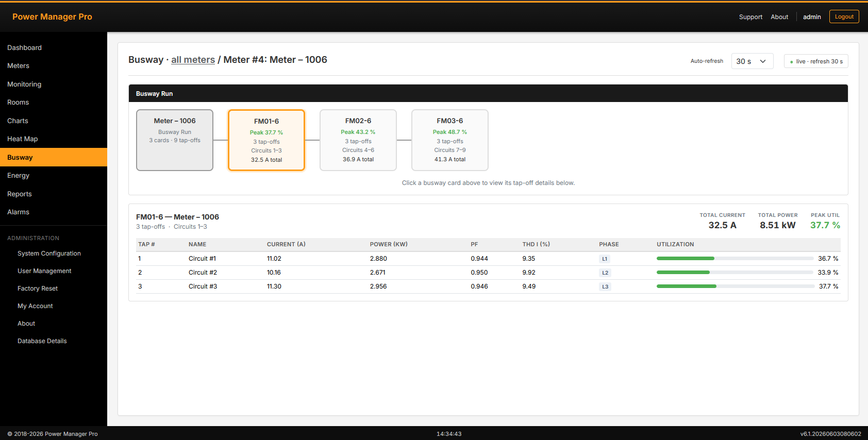The height and width of the screenshot is (440, 868).
Task: Click the L1 phase badge
Action: pyautogui.click(x=605, y=259)
